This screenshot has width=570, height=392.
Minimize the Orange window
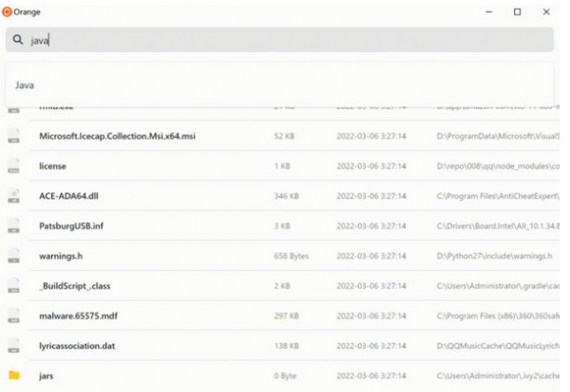tap(489, 12)
